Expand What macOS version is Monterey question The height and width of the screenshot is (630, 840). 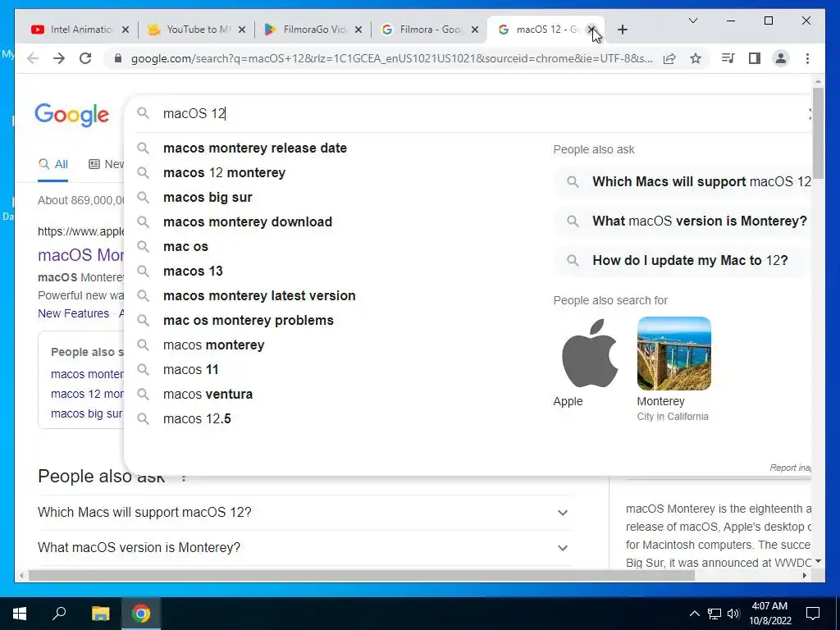coord(305,547)
